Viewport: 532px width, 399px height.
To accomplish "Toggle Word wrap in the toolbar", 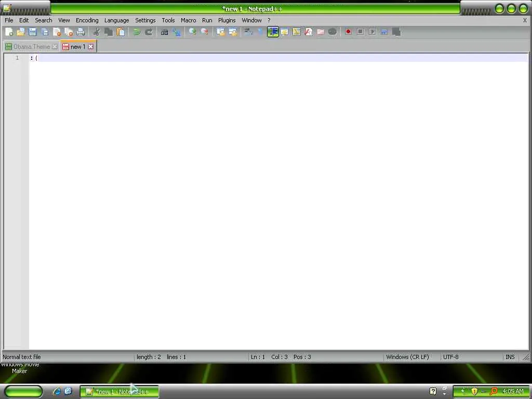I will (x=249, y=32).
